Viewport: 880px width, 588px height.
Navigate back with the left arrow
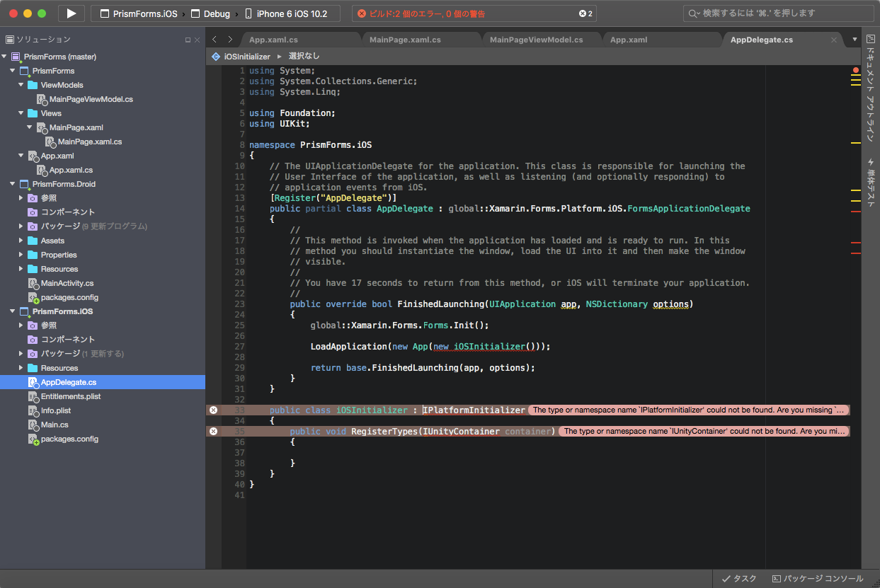[215, 40]
